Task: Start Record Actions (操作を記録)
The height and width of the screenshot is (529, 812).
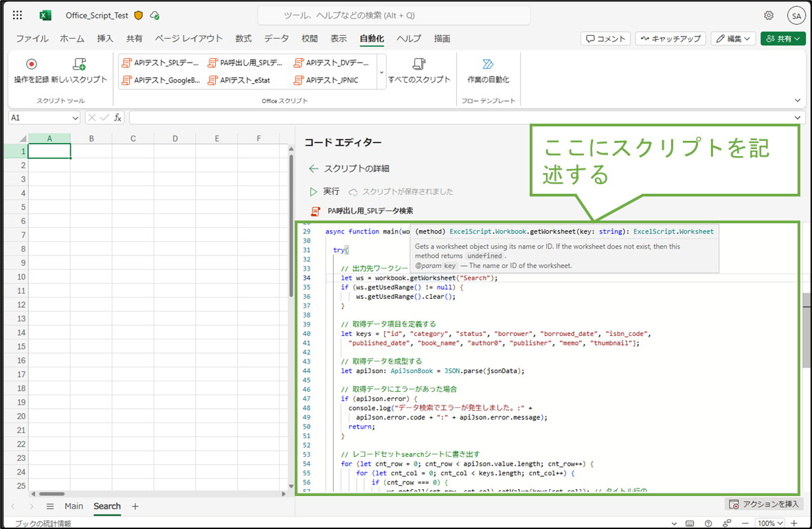Action: point(32,71)
